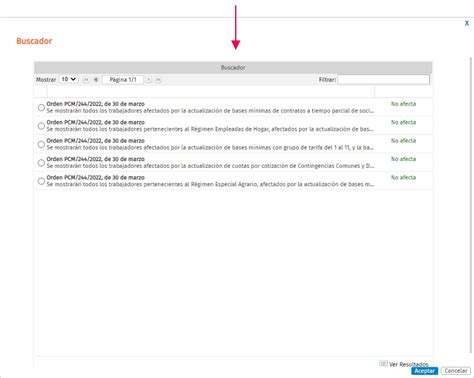Screen dimensions: 474x378
Task: Click the gray Buscador table header
Action: pyautogui.click(x=233, y=68)
